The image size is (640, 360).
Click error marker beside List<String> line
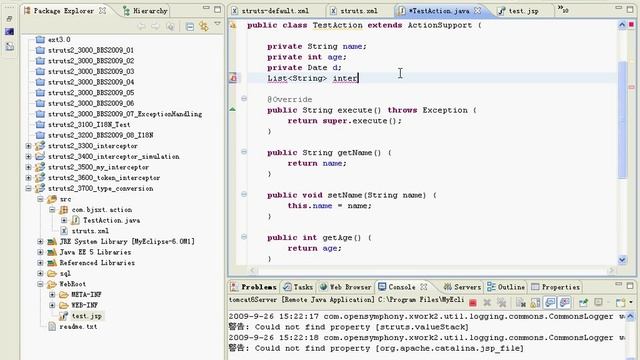(x=233, y=78)
